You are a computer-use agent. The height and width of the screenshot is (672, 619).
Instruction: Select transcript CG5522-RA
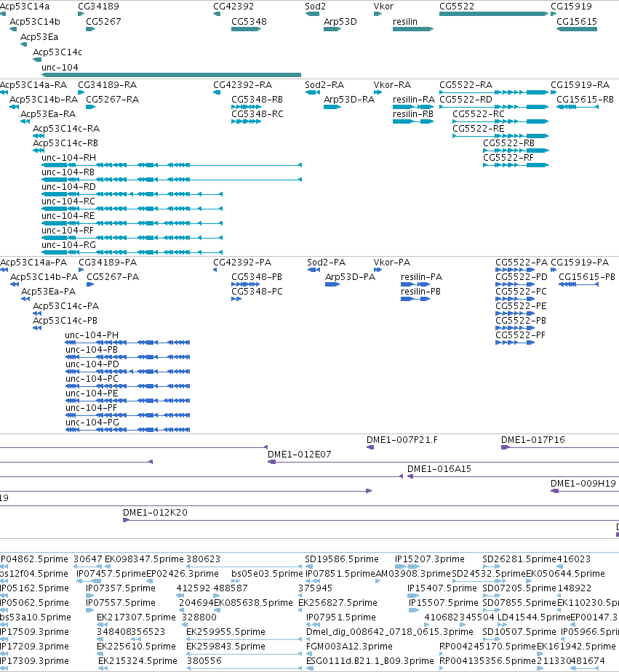(x=495, y=92)
